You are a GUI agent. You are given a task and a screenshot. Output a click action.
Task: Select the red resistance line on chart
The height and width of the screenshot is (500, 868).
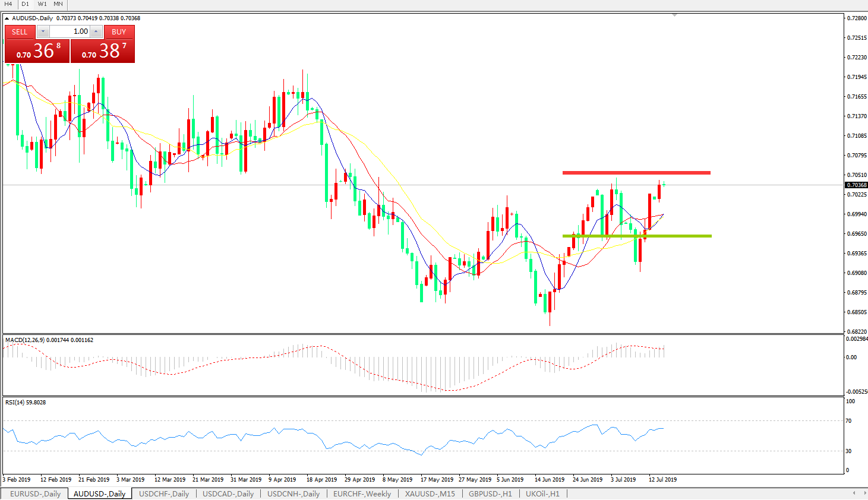[x=636, y=173]
